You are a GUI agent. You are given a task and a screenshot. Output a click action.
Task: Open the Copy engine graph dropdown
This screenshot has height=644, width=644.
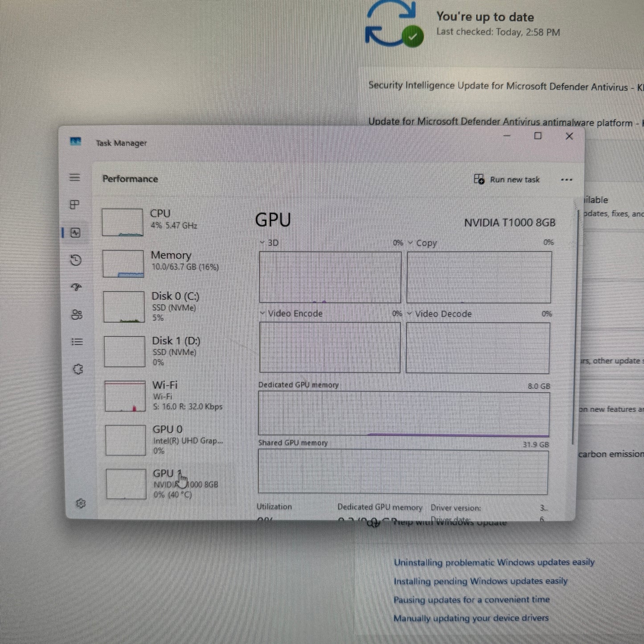[x=410, y=243]
